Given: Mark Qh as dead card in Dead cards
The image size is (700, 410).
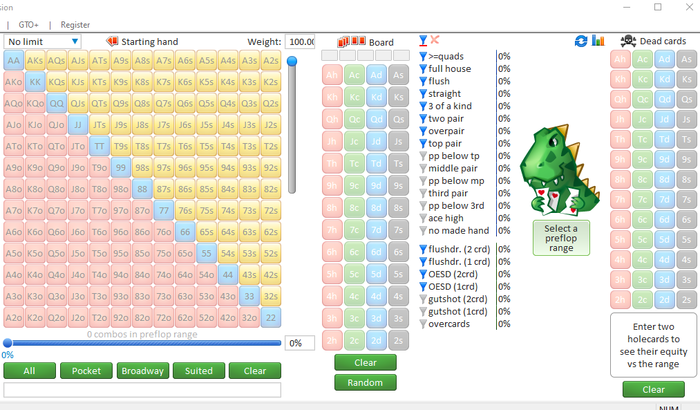Looking at the screenshot, I should click(620, 99).
